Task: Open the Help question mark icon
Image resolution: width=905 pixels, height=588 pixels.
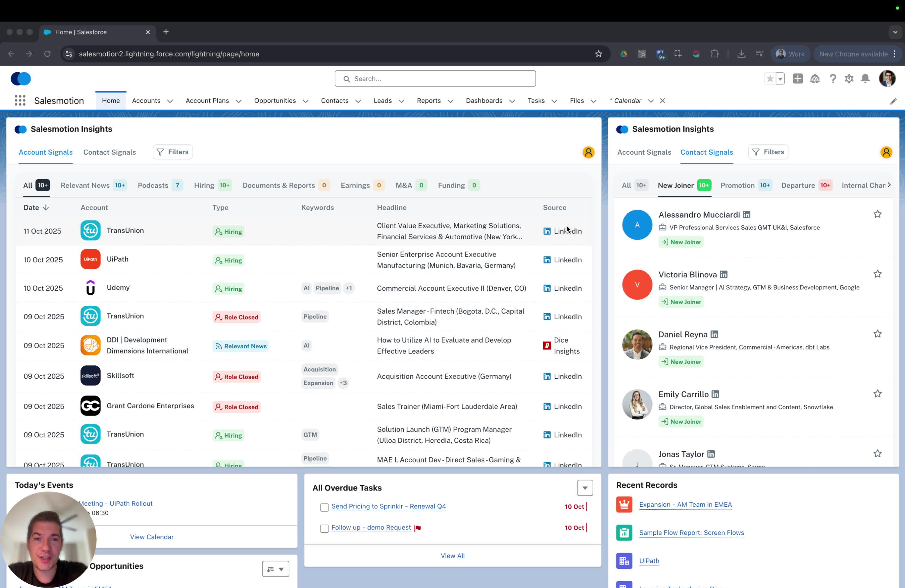Action: [833, 79]
